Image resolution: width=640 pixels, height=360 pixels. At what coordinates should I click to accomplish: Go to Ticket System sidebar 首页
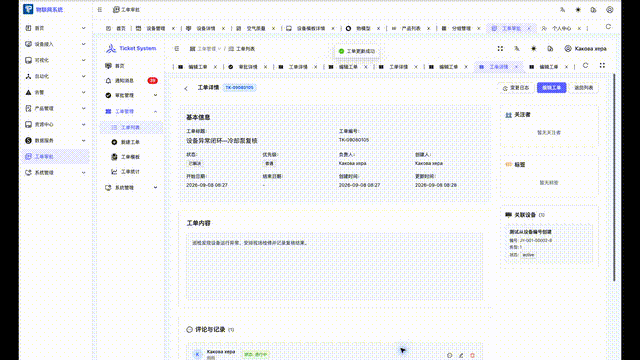(131, 66)
